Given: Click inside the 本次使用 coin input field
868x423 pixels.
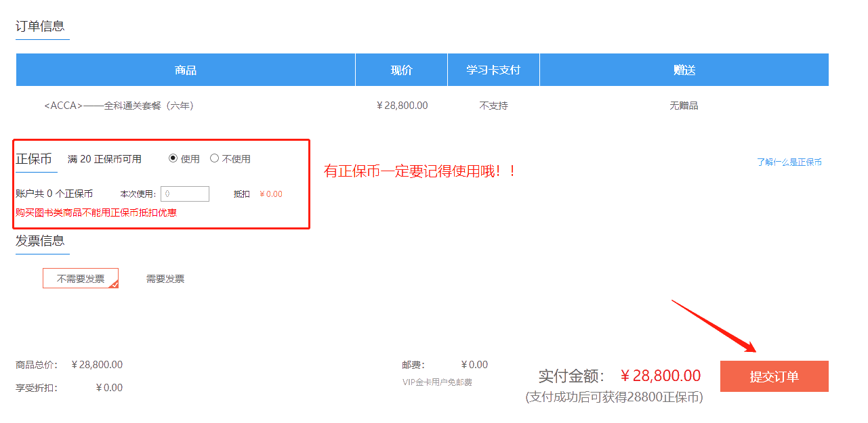Looking at the screenshot, I should tap(184, 194).
